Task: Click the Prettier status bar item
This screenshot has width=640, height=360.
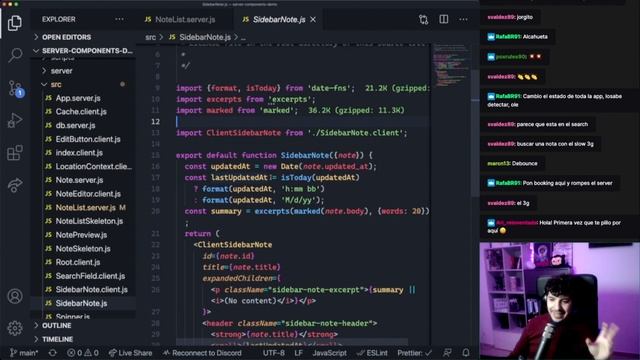Action: coord(414,353)
